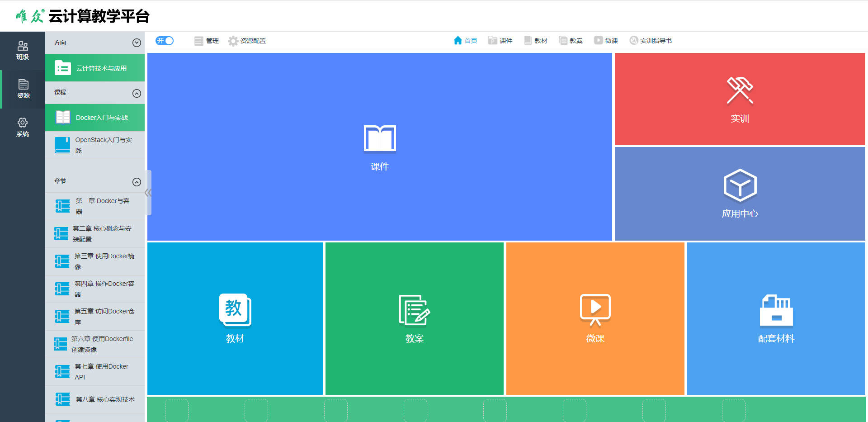Open the 课件 courseware tile
868x422 pixels.
(x=379, y=147)
